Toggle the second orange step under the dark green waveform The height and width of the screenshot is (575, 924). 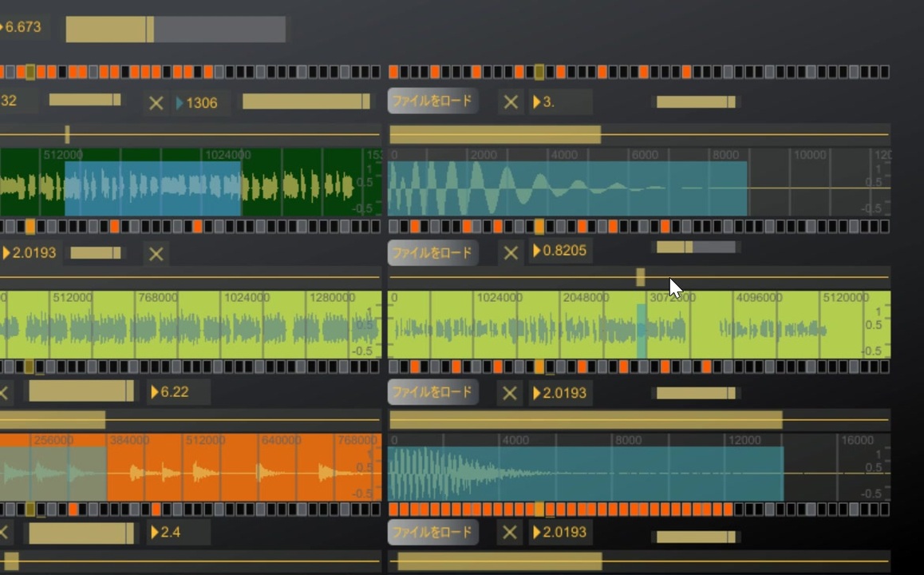[x=197, y=227]
